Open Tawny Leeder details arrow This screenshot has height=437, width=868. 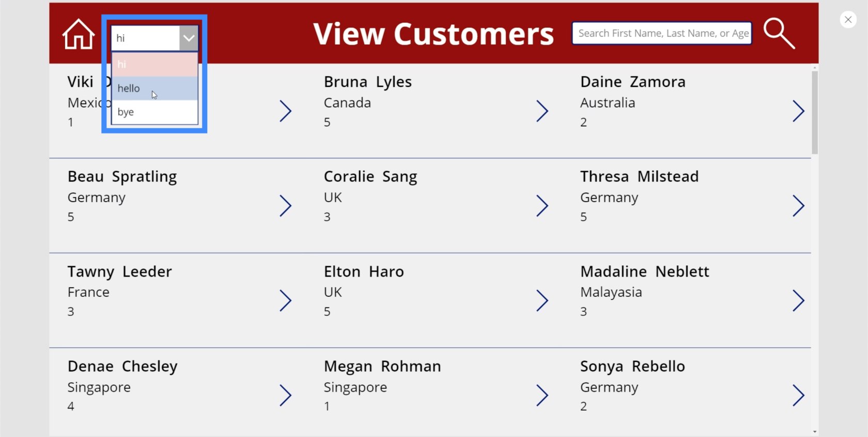tap(286, 300)
